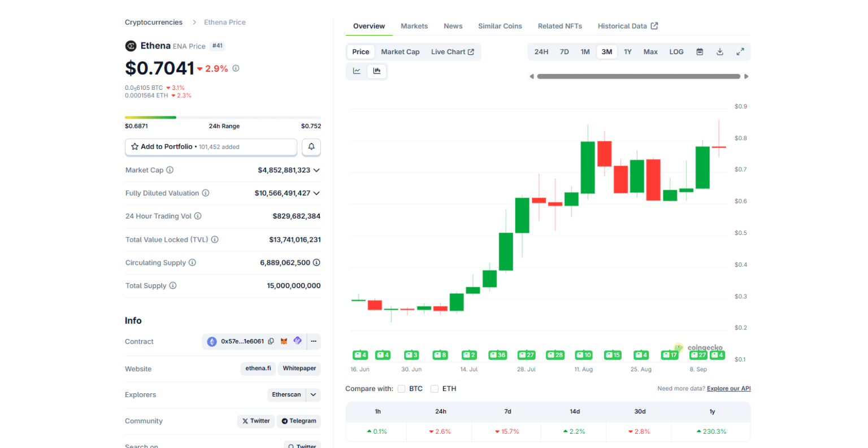Click the calendar date range icon above the chart

(x=700, y=51)
